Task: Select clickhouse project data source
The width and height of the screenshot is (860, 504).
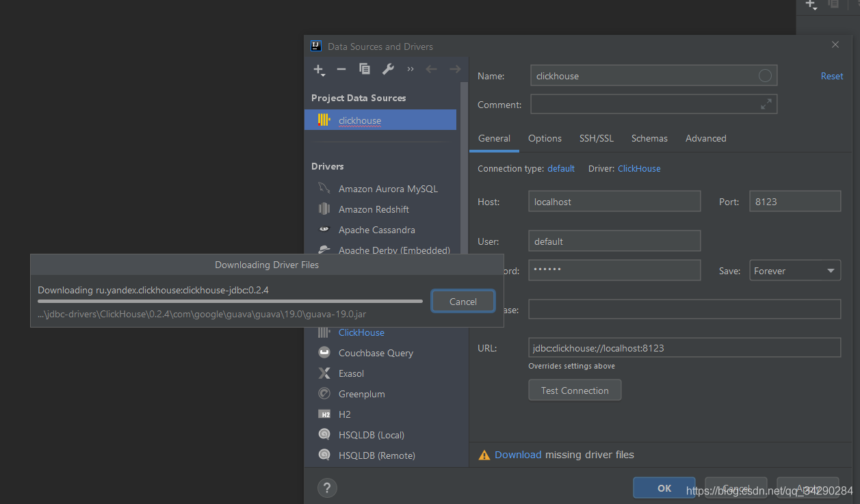Action: 380,120
